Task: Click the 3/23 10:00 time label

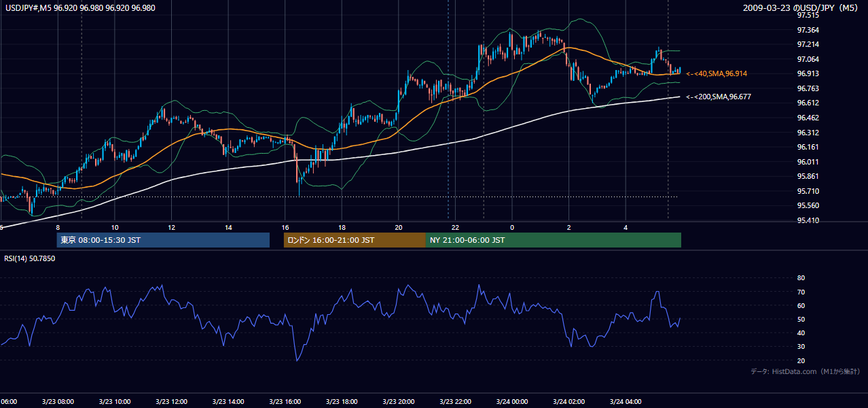Action: 114,401
